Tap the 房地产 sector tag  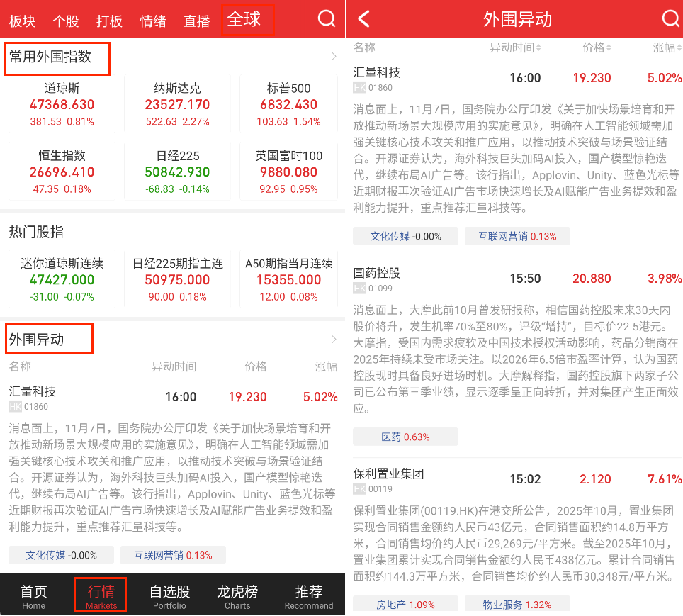405,605
